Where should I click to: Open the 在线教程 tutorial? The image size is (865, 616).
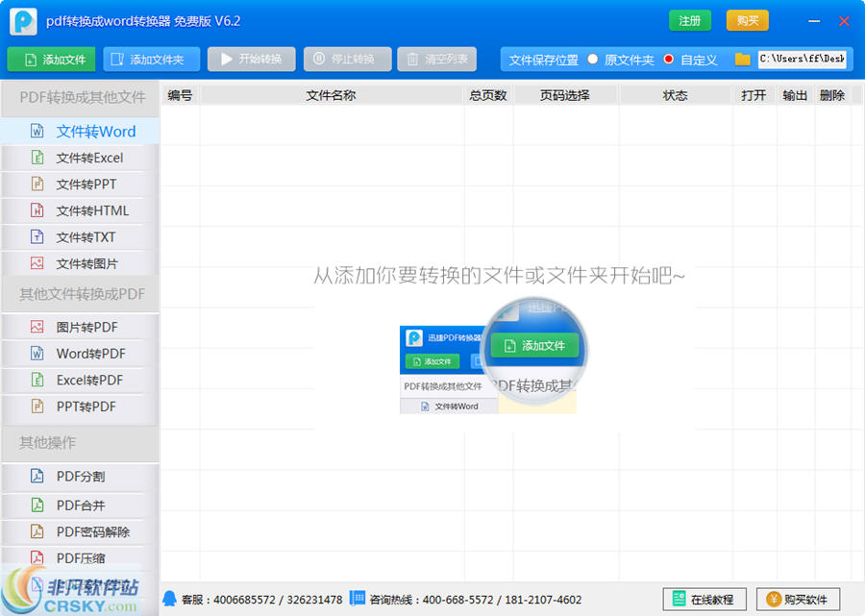[x=704, y=599]
